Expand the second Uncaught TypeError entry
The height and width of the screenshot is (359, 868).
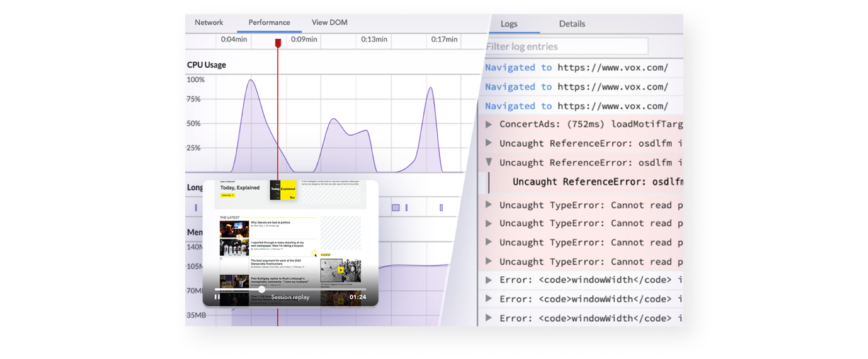[488, 223]
